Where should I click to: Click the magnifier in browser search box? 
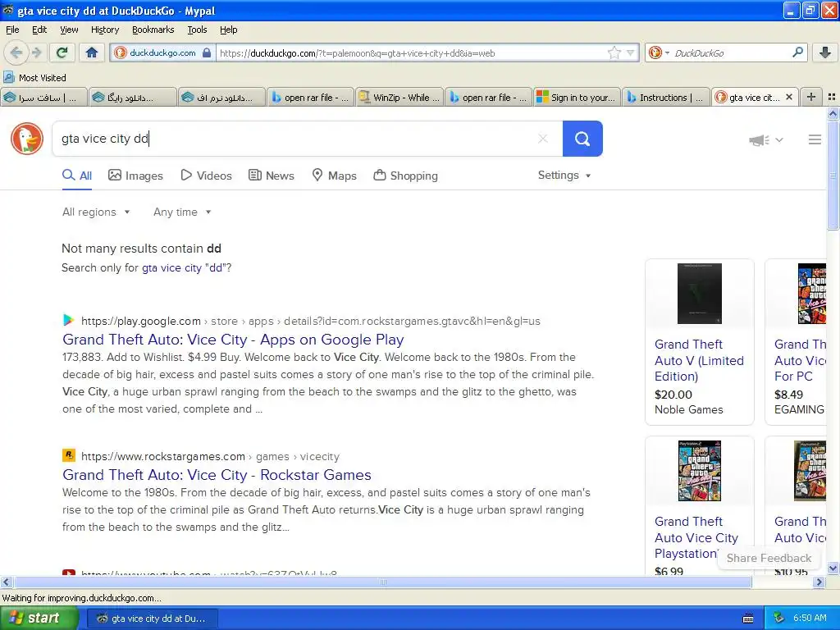pos(797,52)
